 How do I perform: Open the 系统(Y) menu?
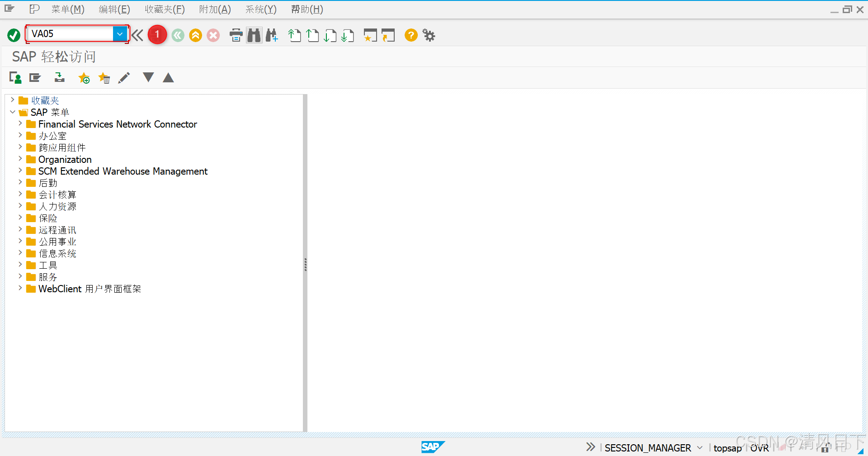click(261, 9)
